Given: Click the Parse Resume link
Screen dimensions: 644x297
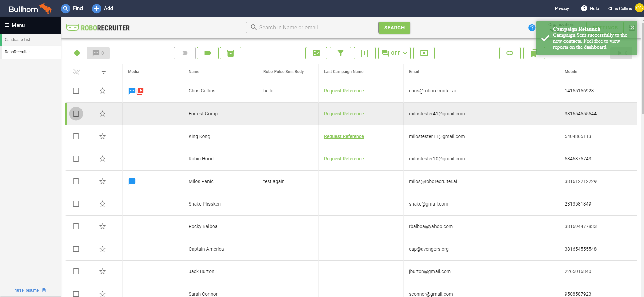Looking at the screenshot, I should (26, 290).
